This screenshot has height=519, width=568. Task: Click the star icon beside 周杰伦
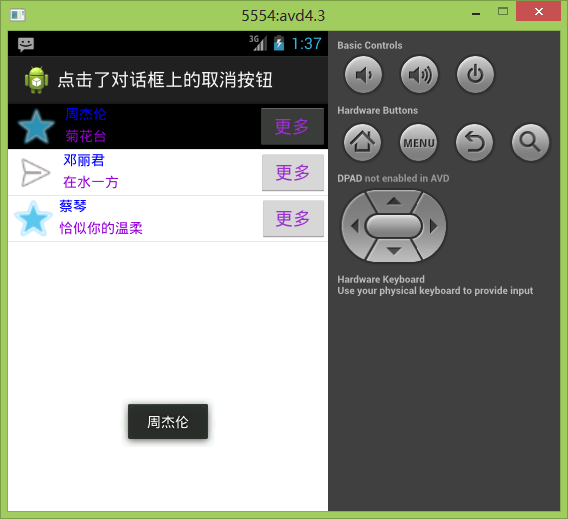pyautogui.click(x=36, y=127)
